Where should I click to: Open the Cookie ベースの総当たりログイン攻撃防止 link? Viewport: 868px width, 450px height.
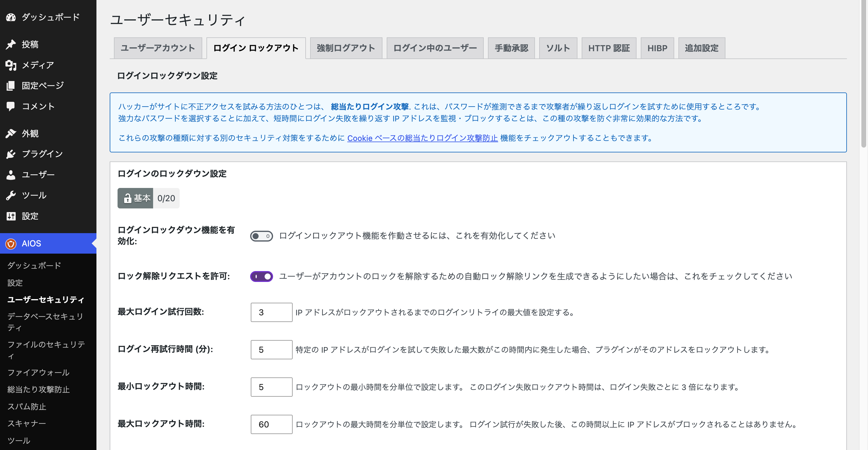[423, 138]
